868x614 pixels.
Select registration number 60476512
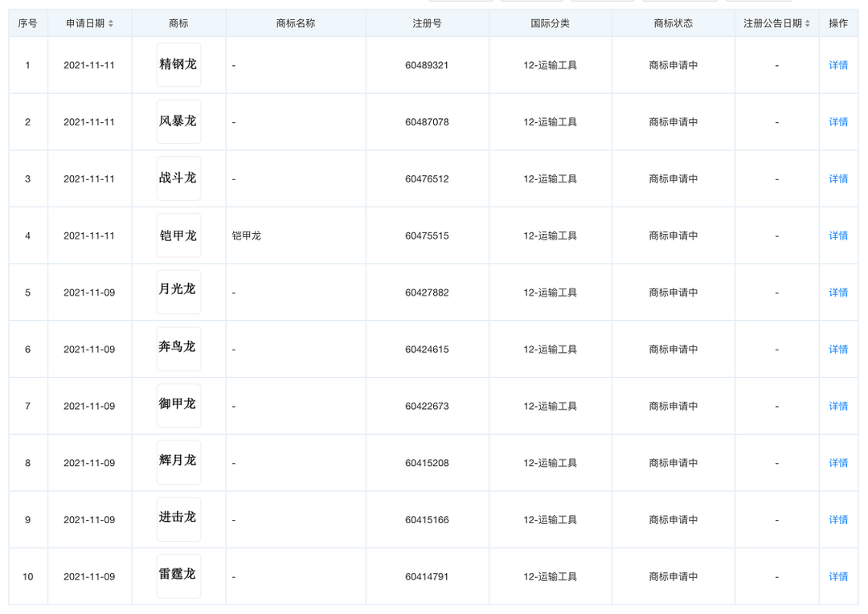coord(427,179)
